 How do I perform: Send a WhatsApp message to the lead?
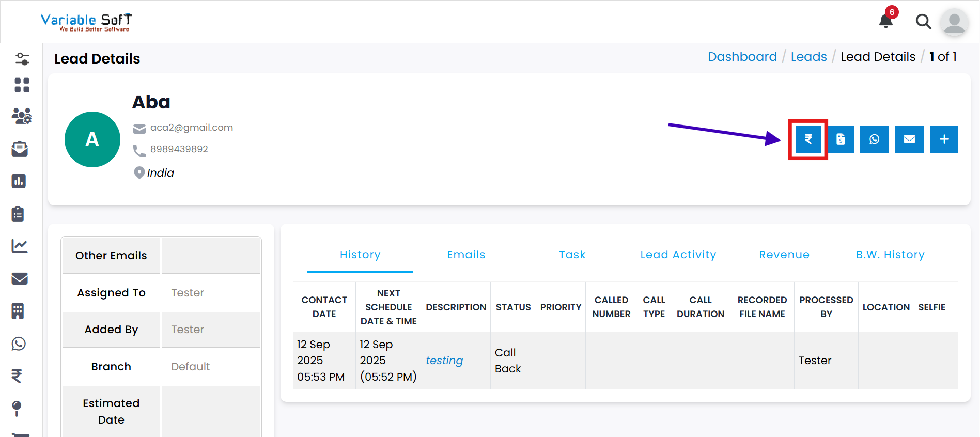click(x=874, y=139)
